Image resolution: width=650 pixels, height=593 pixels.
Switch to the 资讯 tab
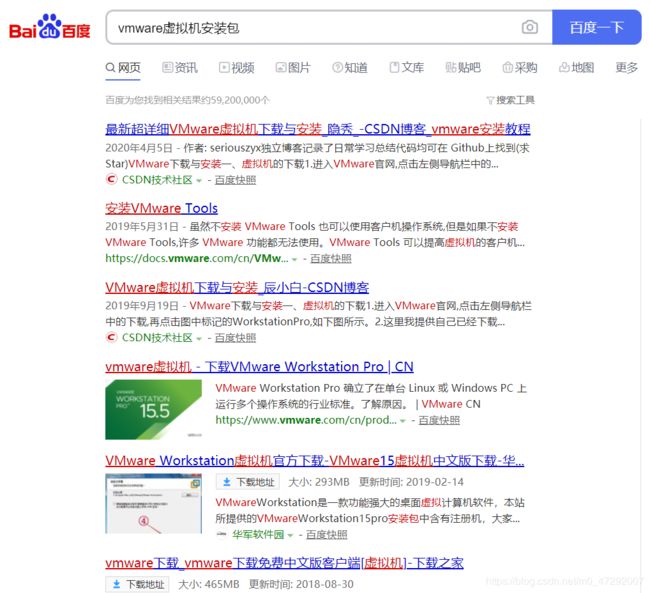pos(180,68)
